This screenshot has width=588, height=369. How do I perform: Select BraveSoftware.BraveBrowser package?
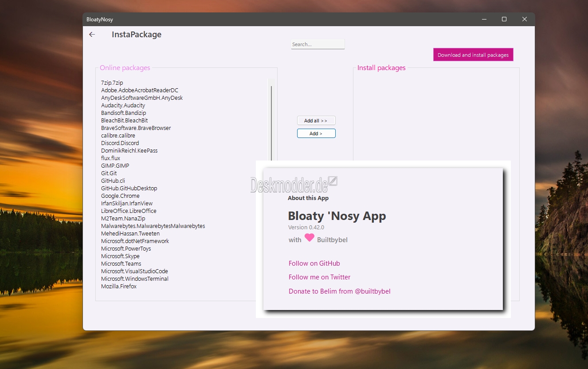click(136, 128)
